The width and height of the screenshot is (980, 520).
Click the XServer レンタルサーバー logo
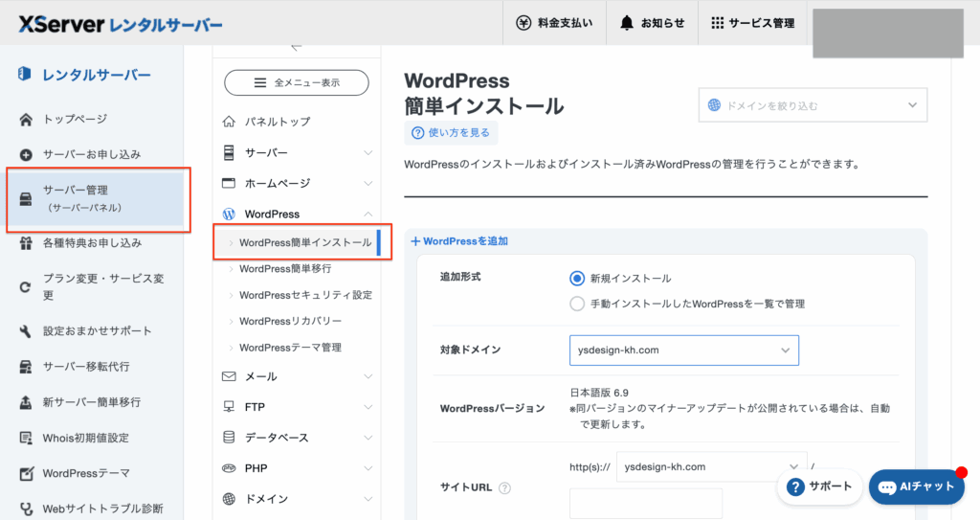pyautogui.click(x=120, y=24)
